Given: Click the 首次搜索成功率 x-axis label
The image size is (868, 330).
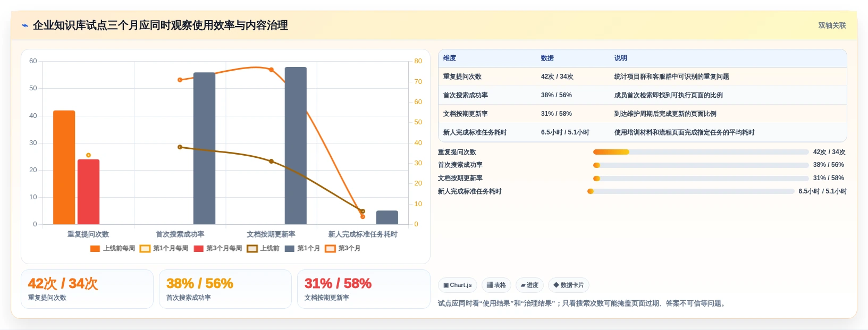Looking at the screenshot, I should (x=180, y=234).
